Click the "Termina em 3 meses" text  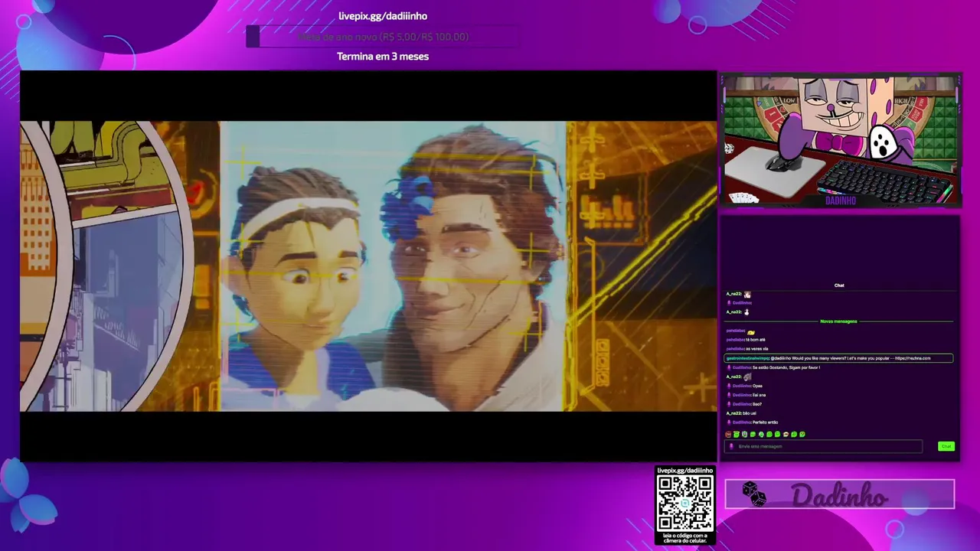[x=383, y=57]
